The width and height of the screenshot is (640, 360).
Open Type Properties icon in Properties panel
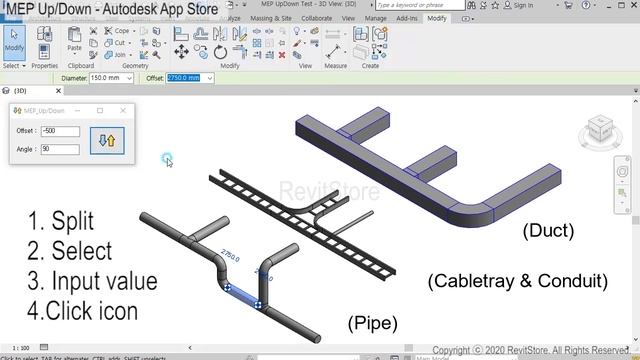[44, 33]
